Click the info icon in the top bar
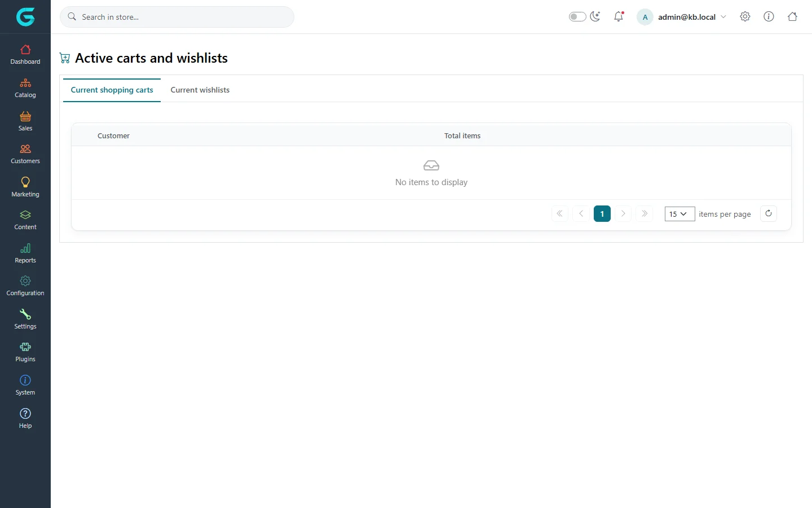Image resolution: width=812 pixels, height=508 pixels. coord(769,16)
